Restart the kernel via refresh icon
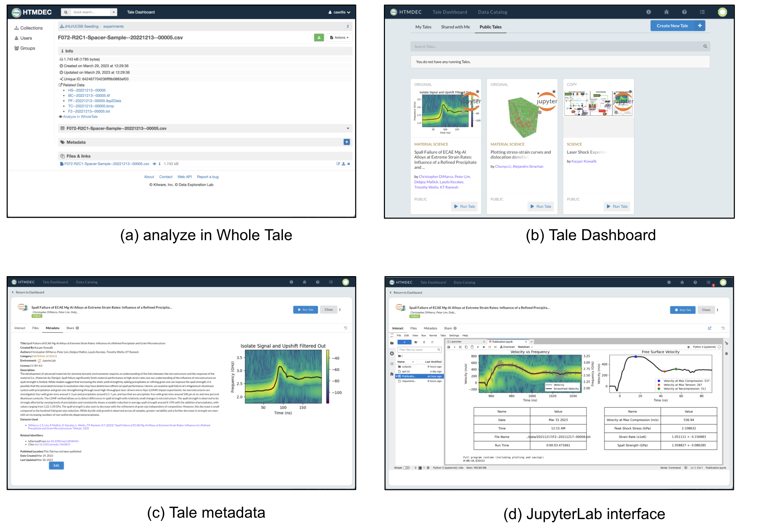 (489, 347)
